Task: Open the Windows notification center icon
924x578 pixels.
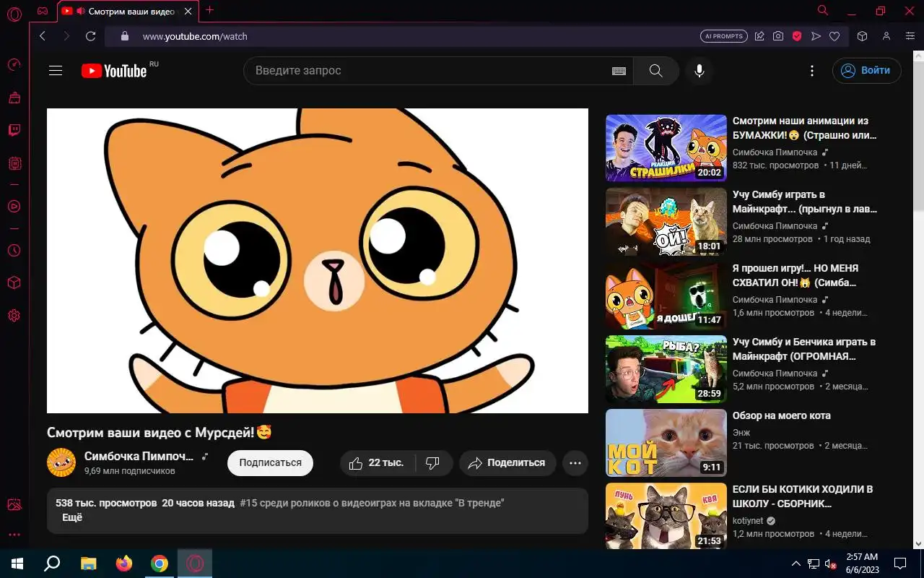Action: click(x=900, y=564)
